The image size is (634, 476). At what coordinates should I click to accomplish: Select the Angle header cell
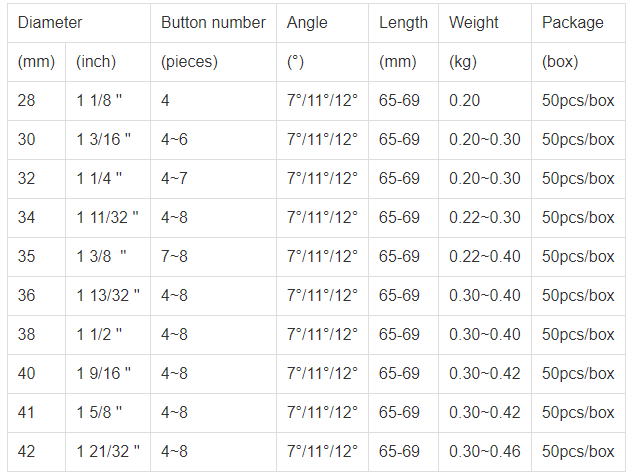[x=322, y=23]
